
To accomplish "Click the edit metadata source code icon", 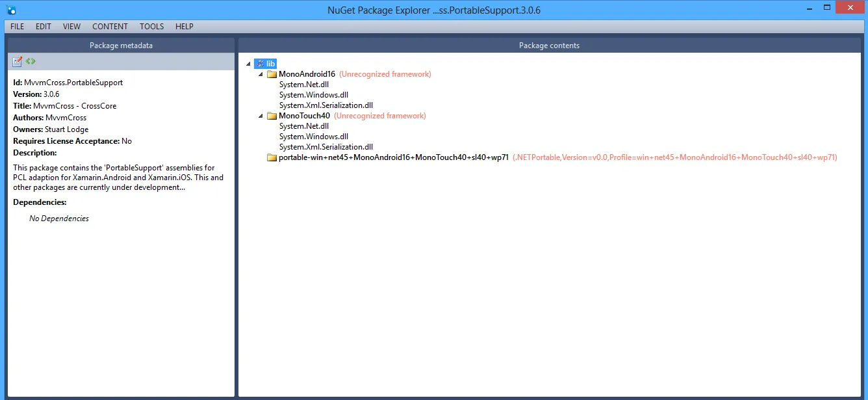I will point(31,61).
